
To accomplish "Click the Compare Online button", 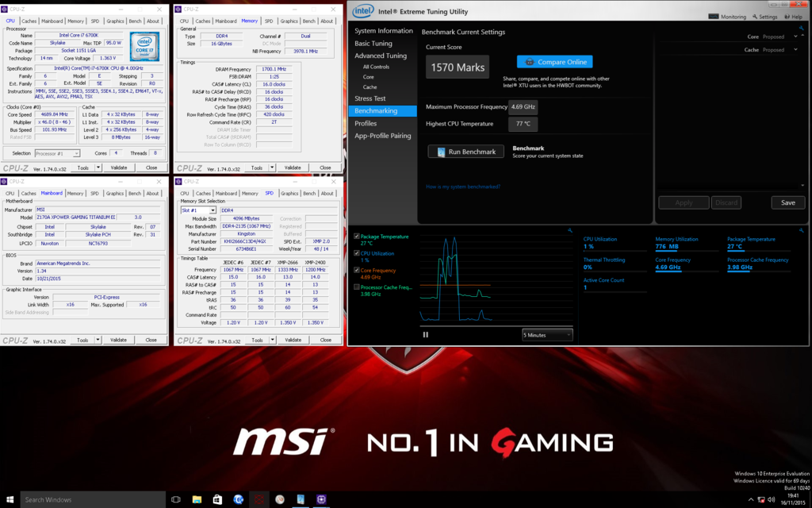I will coord(554,62).
